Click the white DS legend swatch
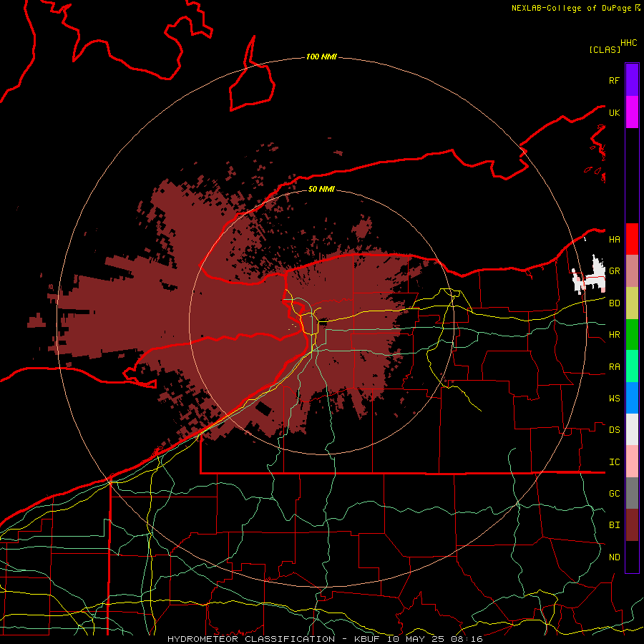This screenshot has width=644, height=644. point(632,429)
